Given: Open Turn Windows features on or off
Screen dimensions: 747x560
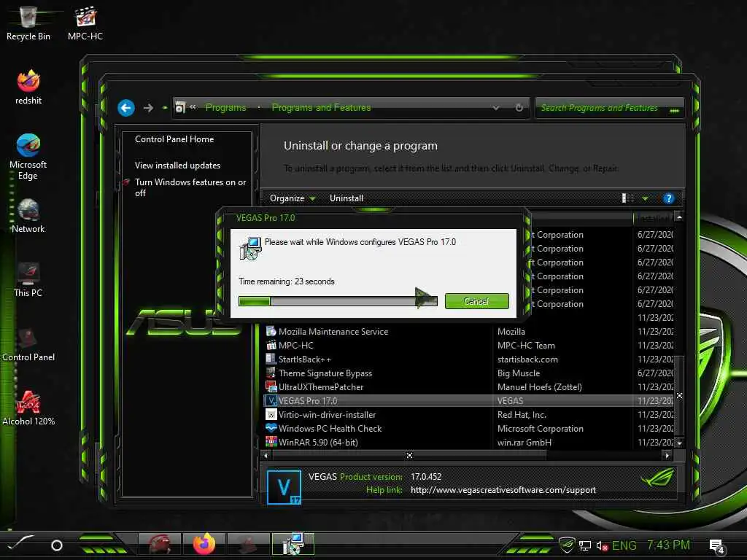Looking at the screenshot, I should [x=190, y=187].
